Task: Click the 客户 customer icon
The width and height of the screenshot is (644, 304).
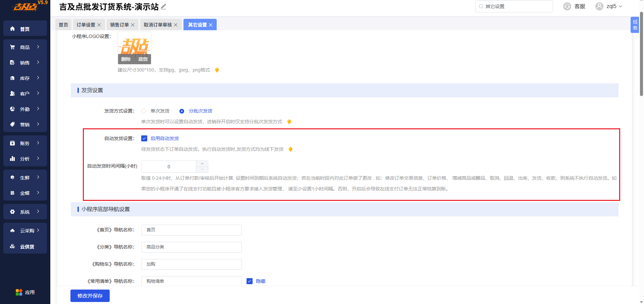Action: [x=12, y=93]
